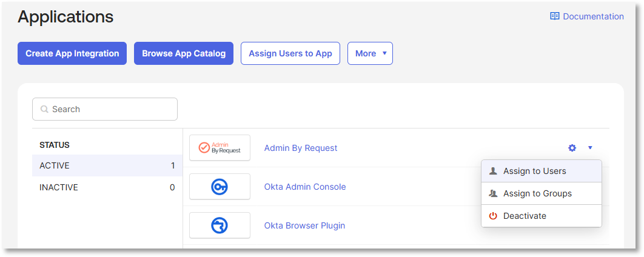Choose Assign to Groups from the menu
644x257 pixels.
542,193
